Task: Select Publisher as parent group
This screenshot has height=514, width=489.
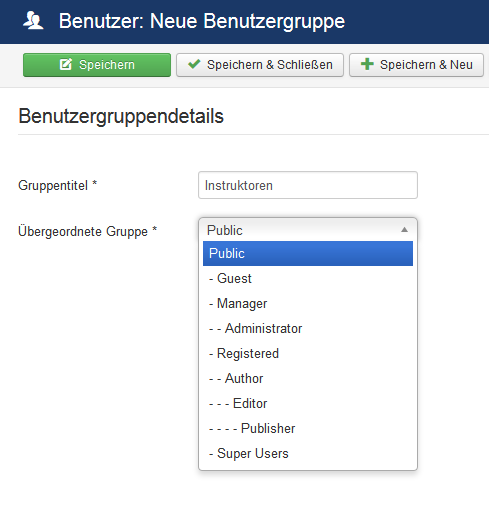Action: (308, 428)
